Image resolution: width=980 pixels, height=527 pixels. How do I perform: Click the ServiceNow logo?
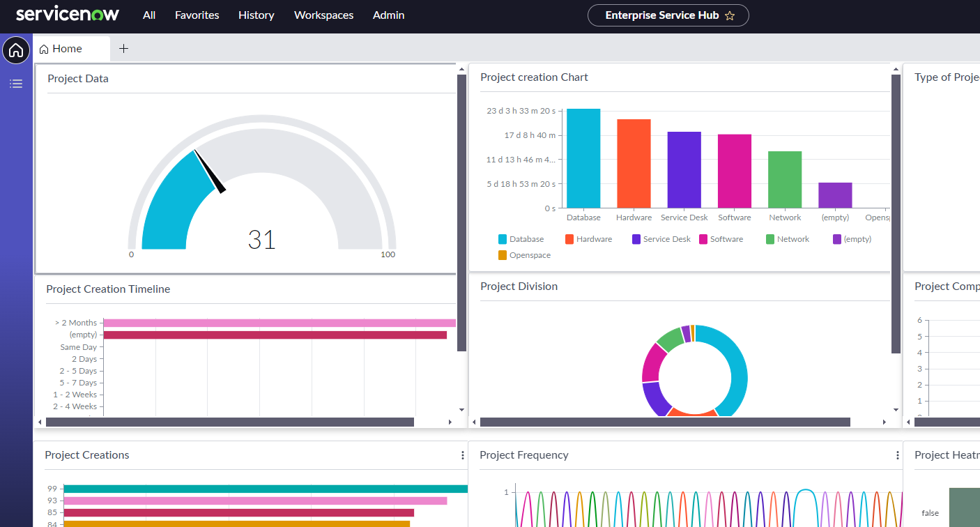point(68,15)
